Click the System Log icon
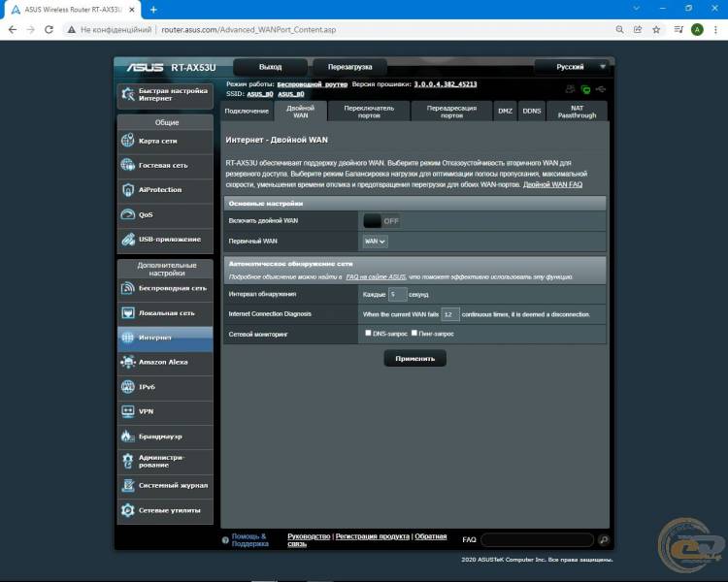Screen dimensions: 728x582 [x=128, y=485]
